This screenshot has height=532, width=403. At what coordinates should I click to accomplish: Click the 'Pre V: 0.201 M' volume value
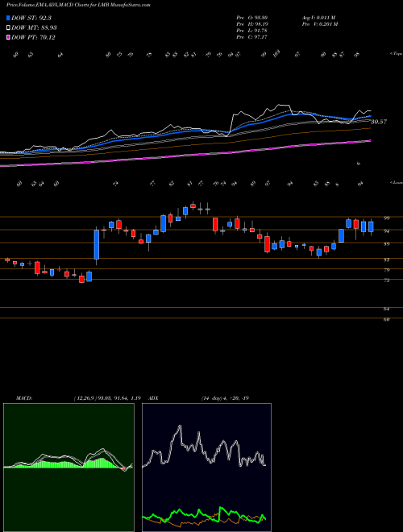pos(319,24)
